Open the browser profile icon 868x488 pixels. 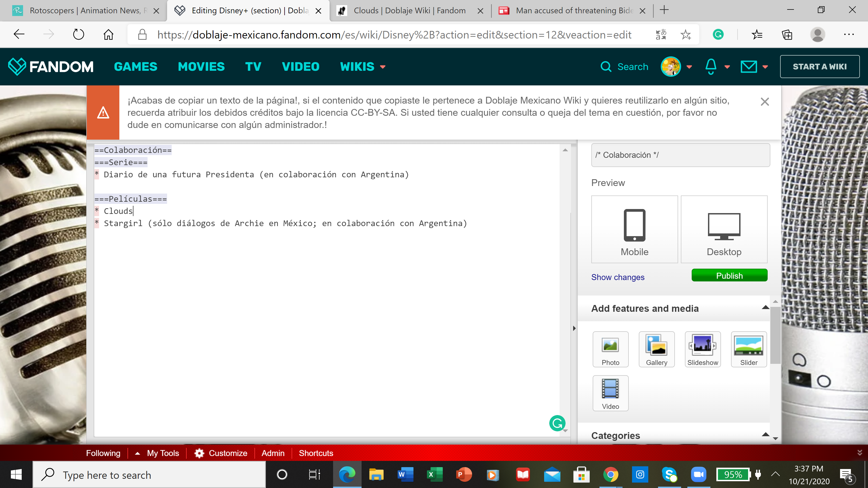(x=818, y=34)
